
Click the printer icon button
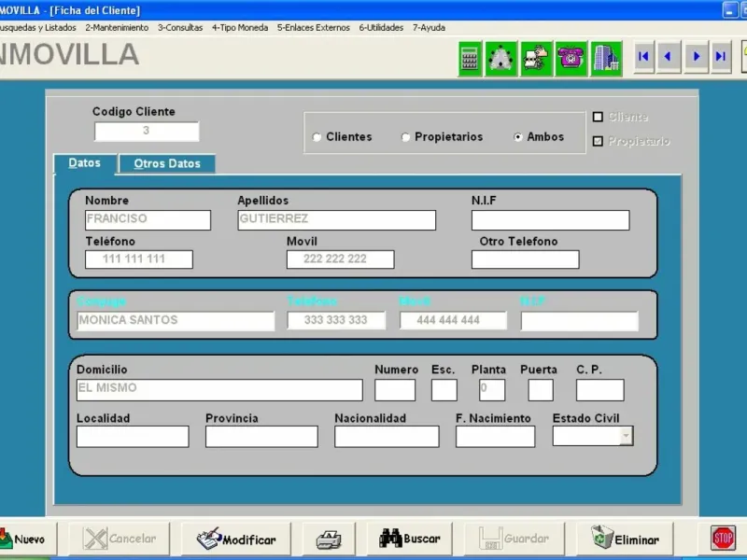pos(329,539)
